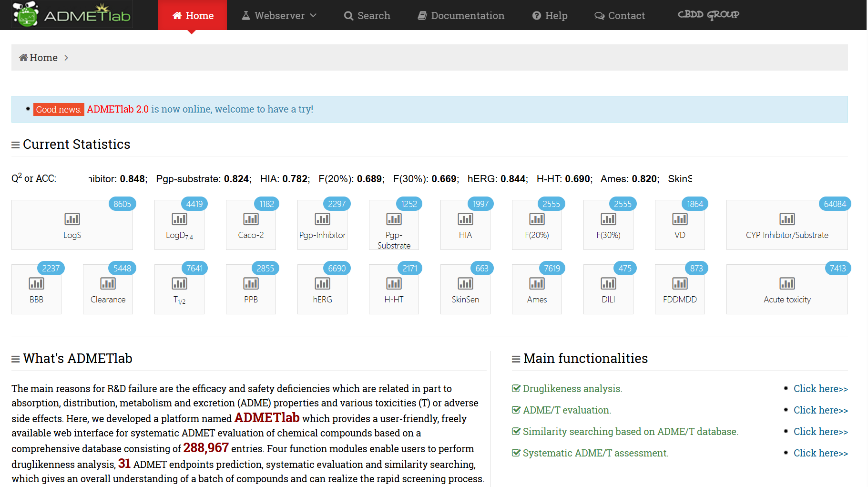Screen dimensions: 868x487
Task: Open the HIA chart icon
Action: (x=465, y=219)
